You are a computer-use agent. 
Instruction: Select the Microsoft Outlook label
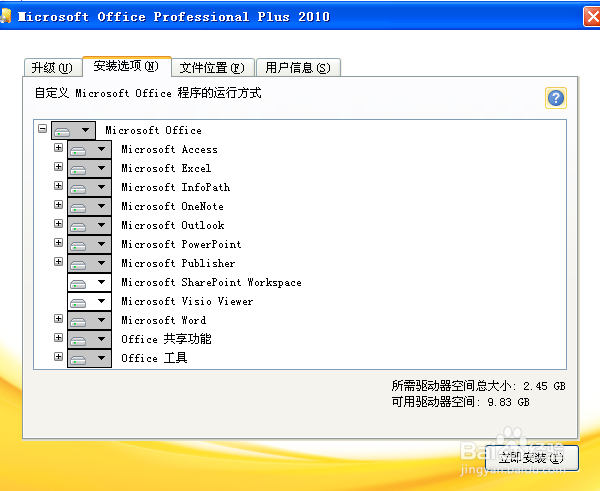point(173,225)
